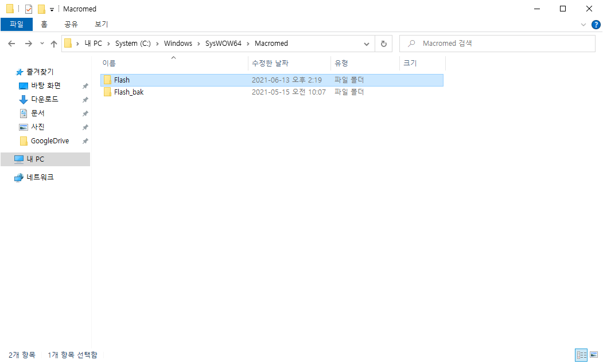This screenshot has width=603, height=364.
Task: Expand the chevron after System (C:) breadcrumb
Action: (157, 44)
